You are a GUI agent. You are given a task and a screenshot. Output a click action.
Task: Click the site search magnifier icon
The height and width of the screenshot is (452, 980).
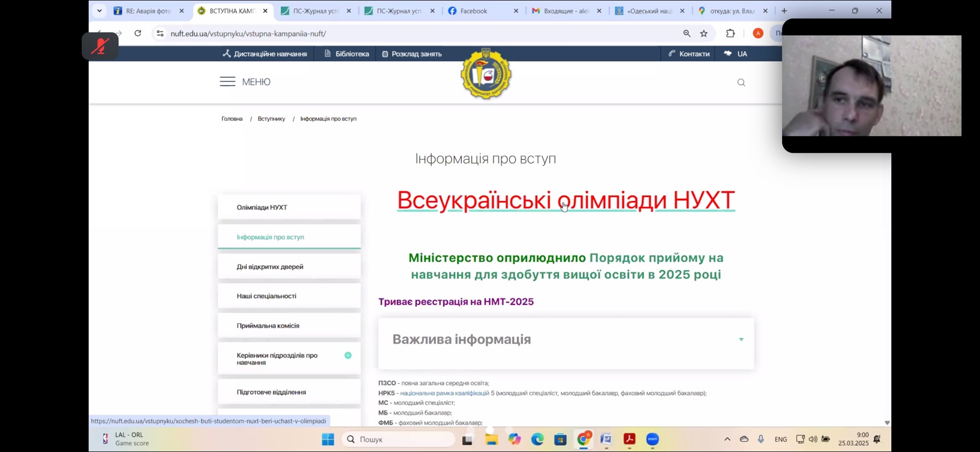[741, 83]
